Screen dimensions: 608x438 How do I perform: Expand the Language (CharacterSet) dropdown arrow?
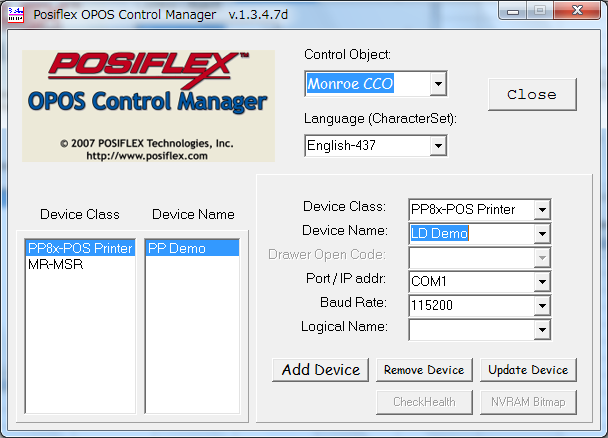pyautogui.click(x=438, y=146)
